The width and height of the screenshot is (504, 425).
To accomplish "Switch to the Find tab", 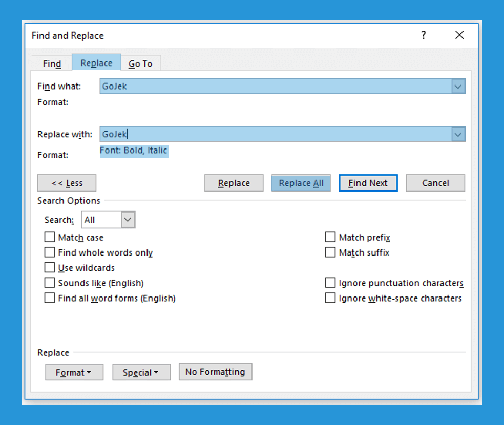I will pyautogui.click(x=52, y=63).
